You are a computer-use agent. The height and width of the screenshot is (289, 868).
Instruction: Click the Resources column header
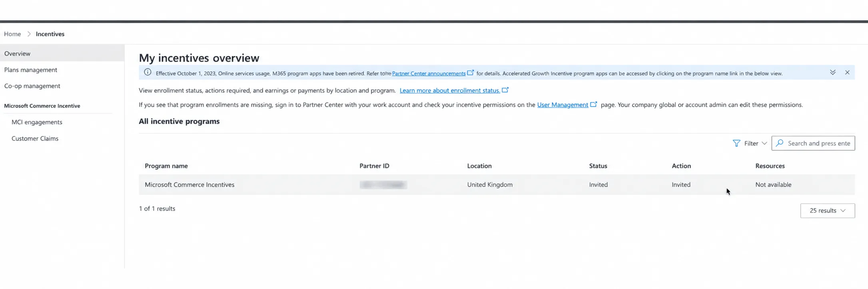(x=770, y=166)
